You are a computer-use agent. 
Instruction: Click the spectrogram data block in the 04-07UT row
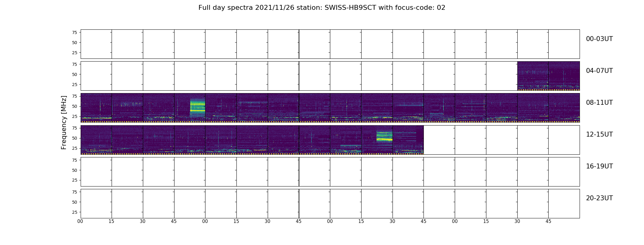click(548, 76)
